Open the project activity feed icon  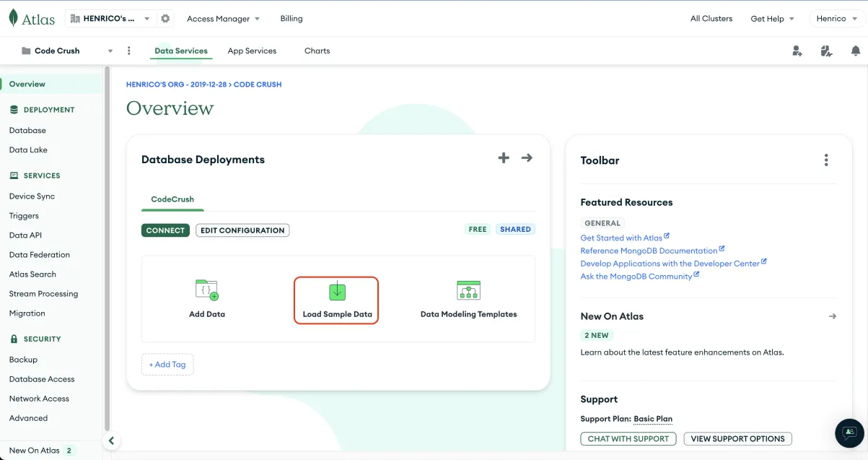[x=826, y=51]
